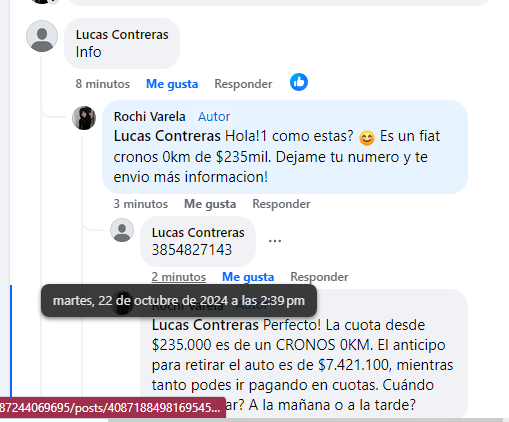Click the Autor badge next to Rochi Varela
Image resolution: width=509 pixels, height=422 pixels.
click(x=214, y=117)
